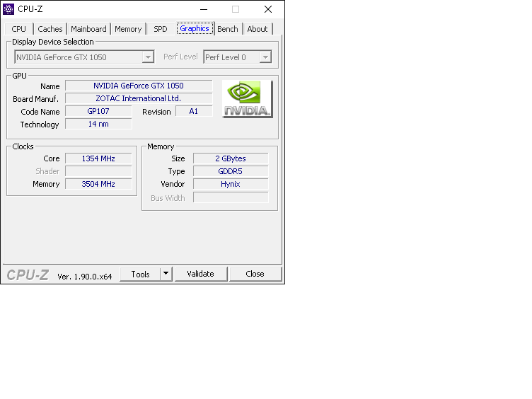Switch to the Caches tab
532x399 pixels.
(x=50, y=29)
